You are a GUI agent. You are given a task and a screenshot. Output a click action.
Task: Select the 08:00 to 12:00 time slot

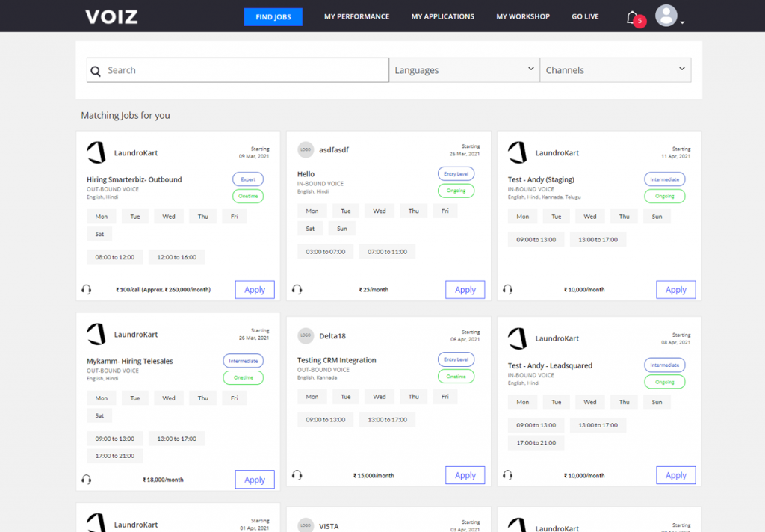(114, 257)
